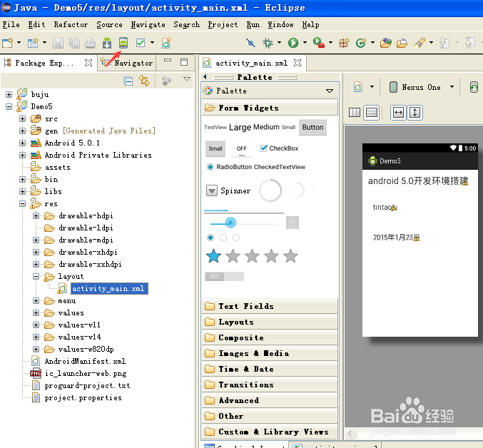Click the Debug bug icon
Screen dimensions: 483x448
coord(268,43)
